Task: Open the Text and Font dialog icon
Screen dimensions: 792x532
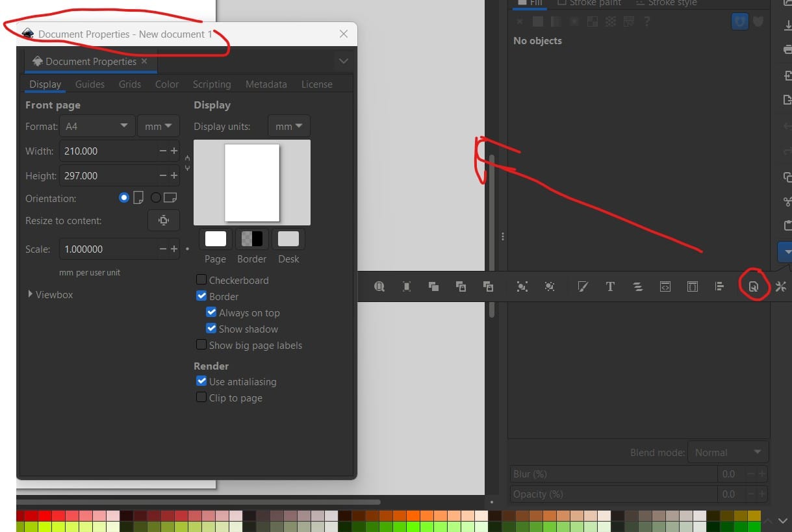Action: coord(610,286)
